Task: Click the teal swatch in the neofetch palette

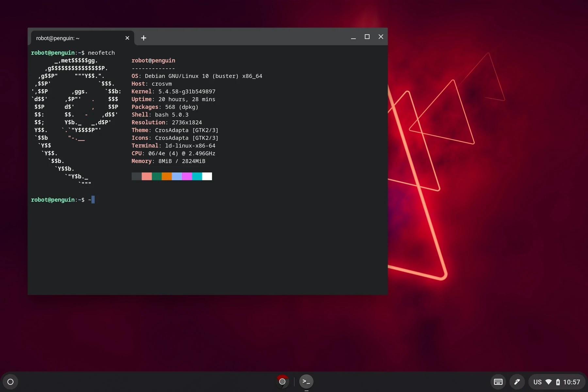Action: (197, 176)
